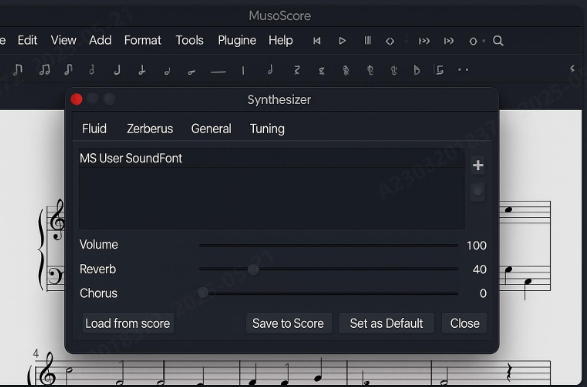Open the Format menu
The width and height of the screenshot is (587, 387).
143,40
